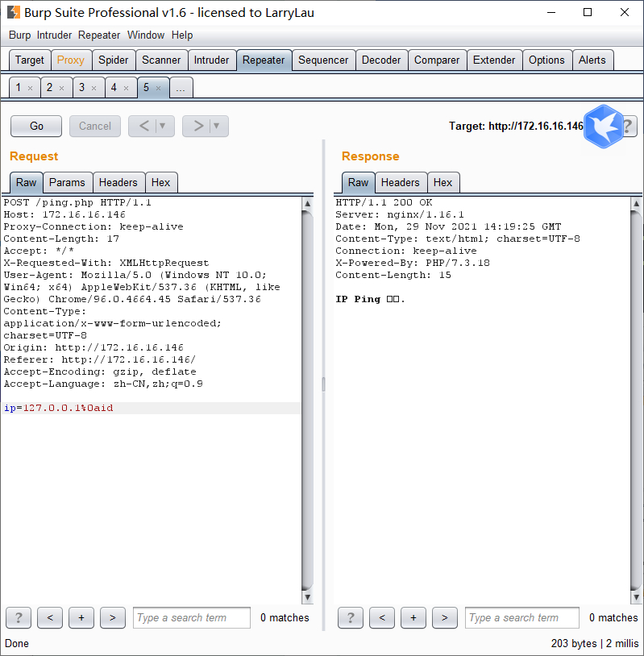This screenshot has width=644, height=656.
Task: Click response search help question mark button
Action: (x=351, y=617)
